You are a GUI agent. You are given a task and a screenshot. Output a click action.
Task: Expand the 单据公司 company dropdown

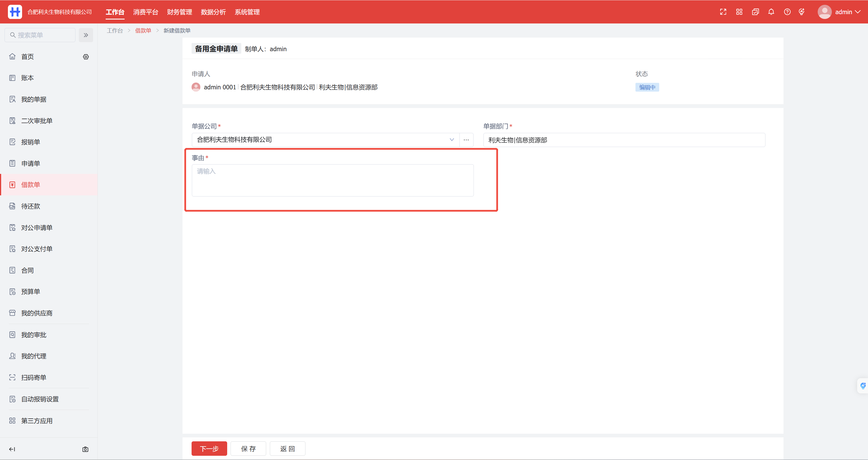point(452,140)
